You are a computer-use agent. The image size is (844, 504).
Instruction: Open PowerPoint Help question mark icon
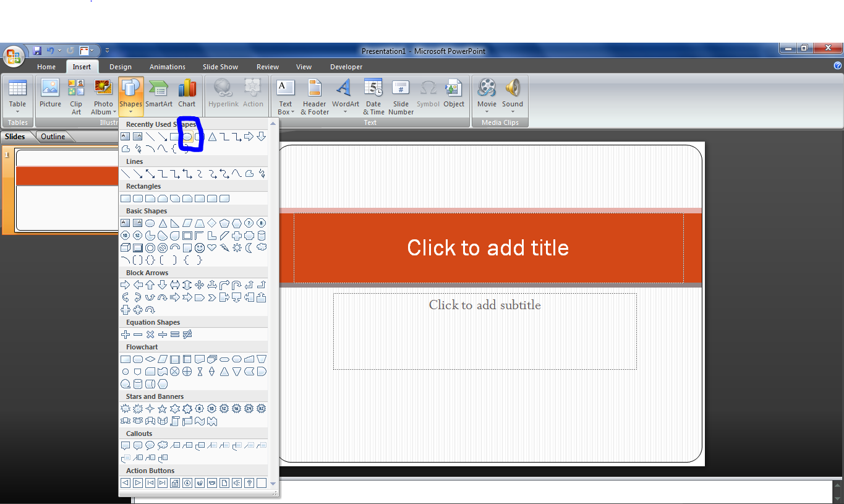click(x=838, y=66)
